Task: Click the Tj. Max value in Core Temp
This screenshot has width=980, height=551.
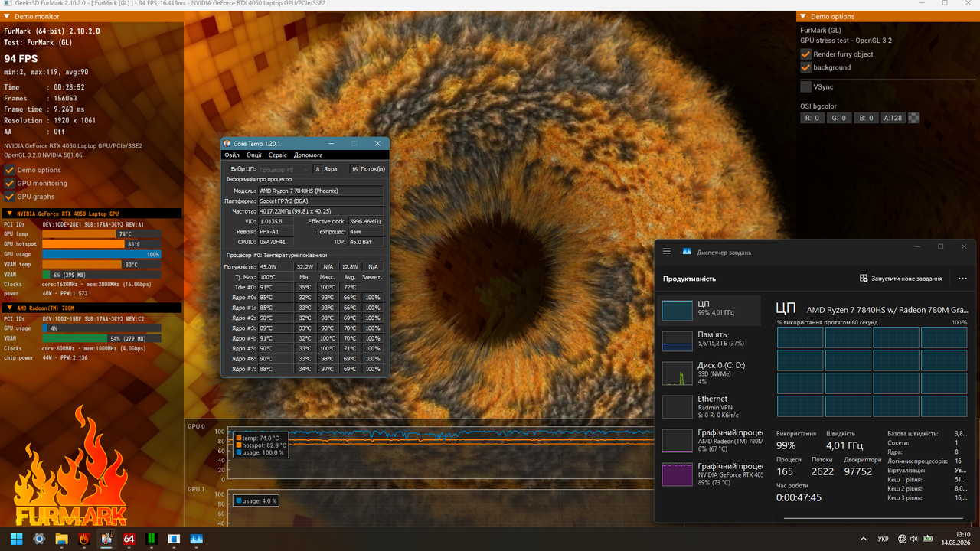Action: pyautogui.click(x=275, y=277)
